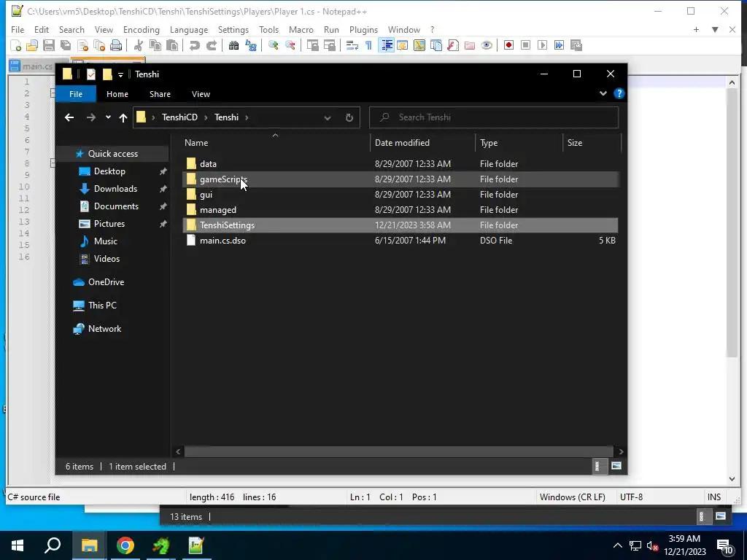Open Notepad++ Encoding menu
Viewport: 747px width, 560px height.
tap(142, 29)
